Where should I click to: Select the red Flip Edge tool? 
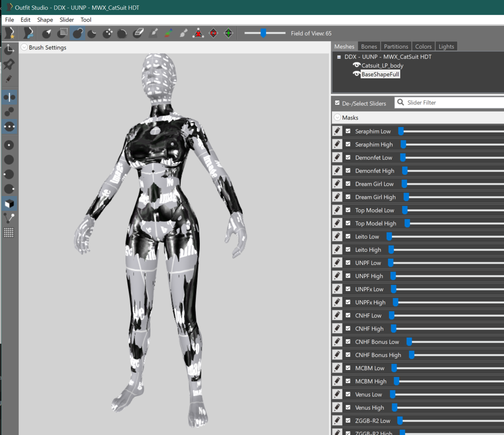pos(213,33)
